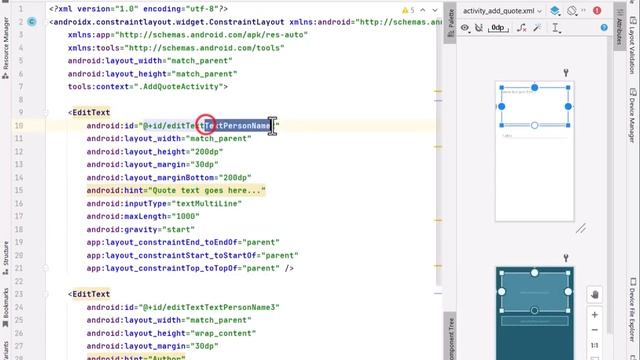The height and width of the screenshot is (360, 640).
Task: Open the design surface layers dropdown
Action: (x=555, y=11)
